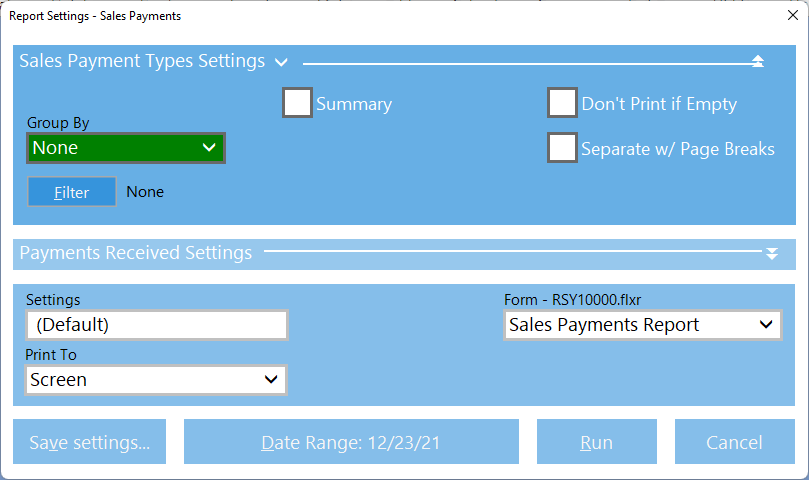The height and width of the screenshot is (480, 809).
Task: Collapse section using the double up-arrow icon
Action: coord(757,62)
